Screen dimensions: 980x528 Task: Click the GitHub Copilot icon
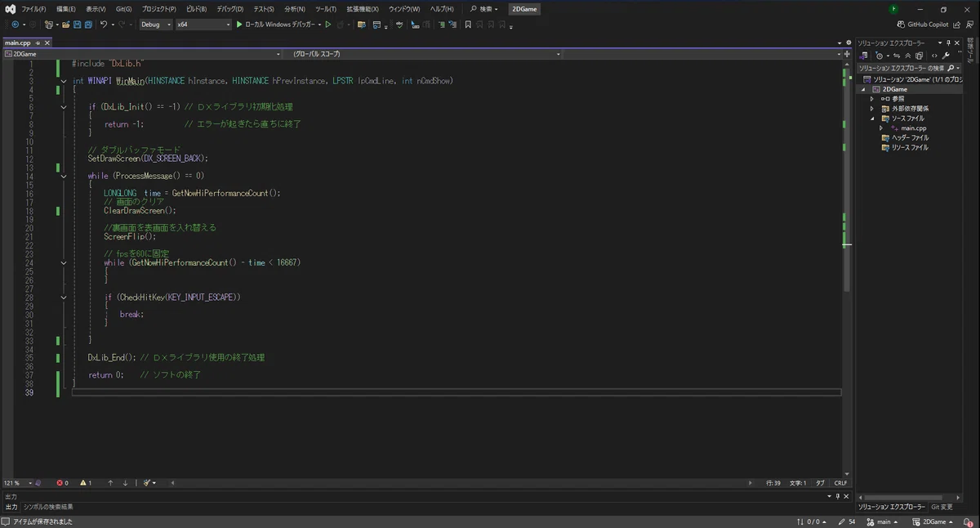[901, 25]
